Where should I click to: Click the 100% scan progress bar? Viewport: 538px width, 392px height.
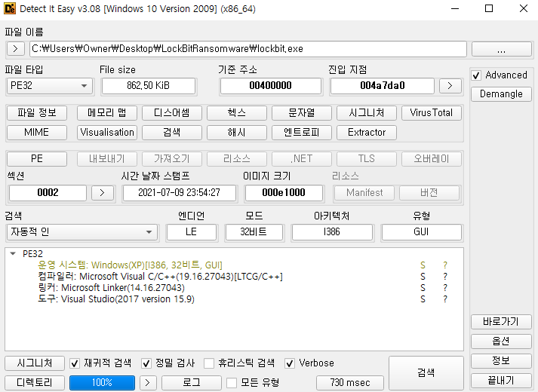coord(103,382)
